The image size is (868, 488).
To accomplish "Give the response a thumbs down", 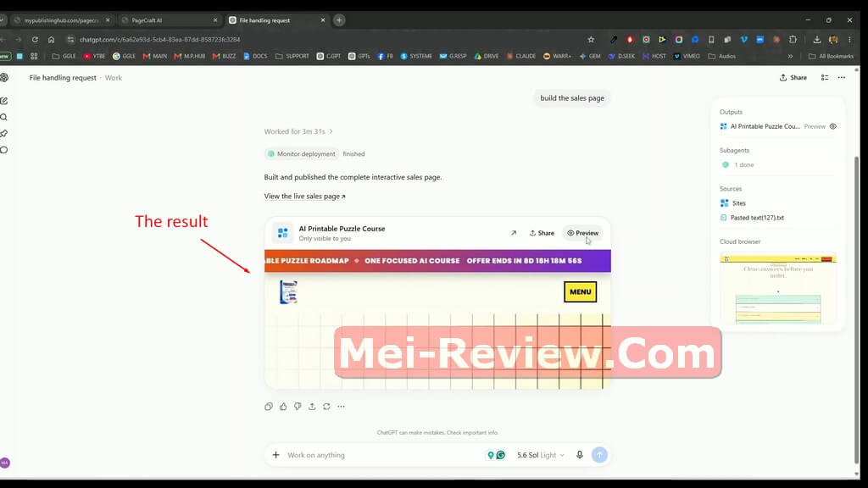I will pos(298,406).
